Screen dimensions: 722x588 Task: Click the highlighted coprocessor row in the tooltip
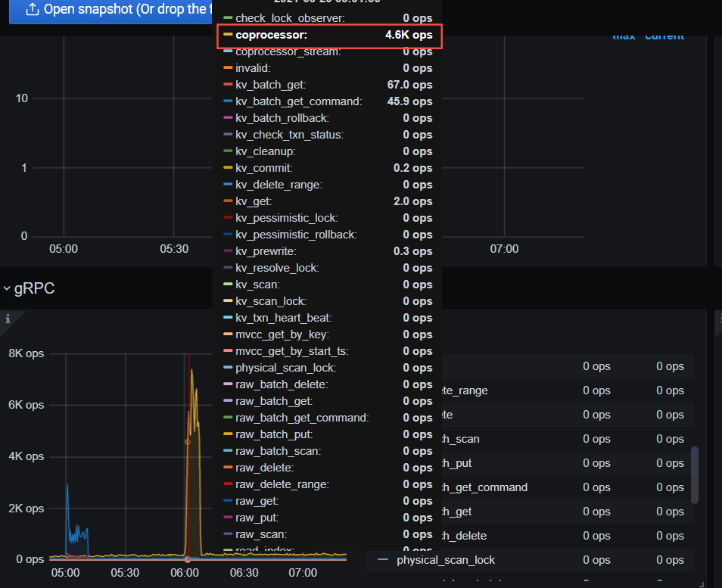pos(328,36)
